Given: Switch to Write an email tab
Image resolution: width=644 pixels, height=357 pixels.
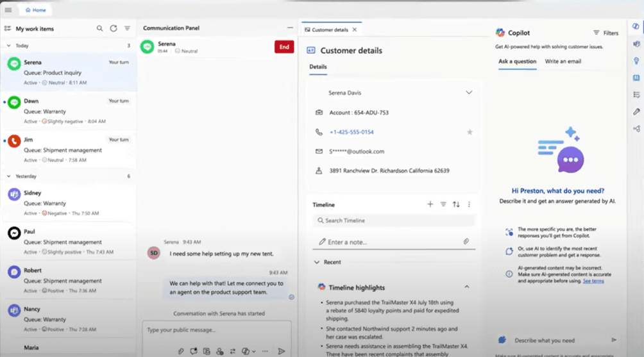Looking at the screenshot, I should (x=563, y=61).
